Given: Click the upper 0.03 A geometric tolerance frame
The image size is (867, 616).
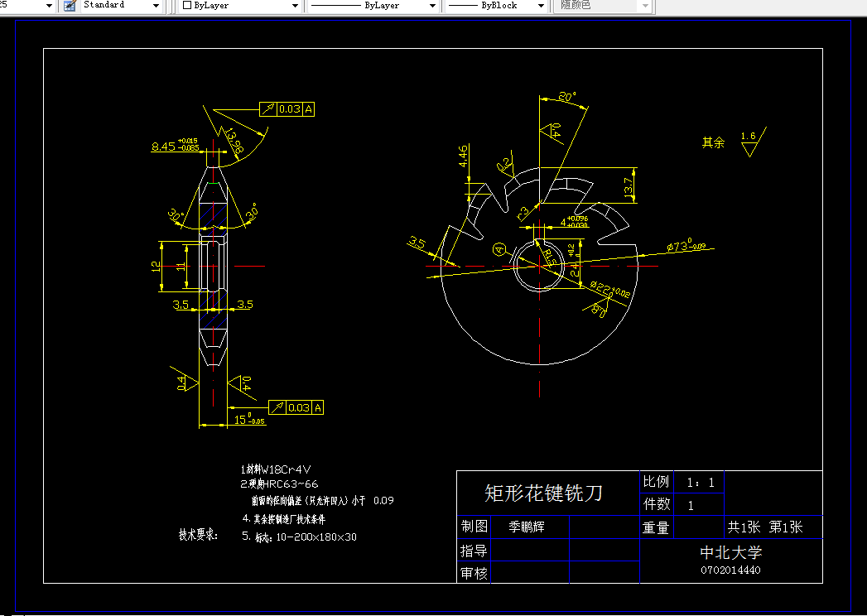Looking at the screenshot, I should pos(286,108).
